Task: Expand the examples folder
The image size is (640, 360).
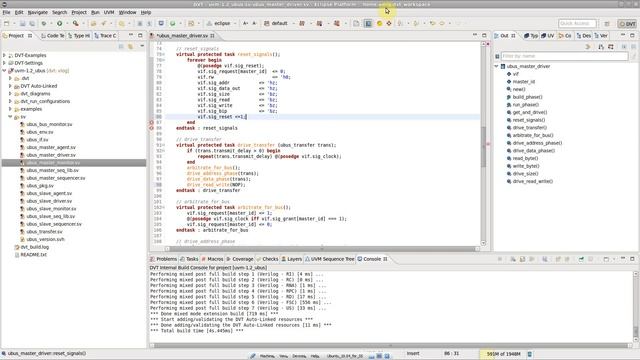Action: [x=10, y=109]
